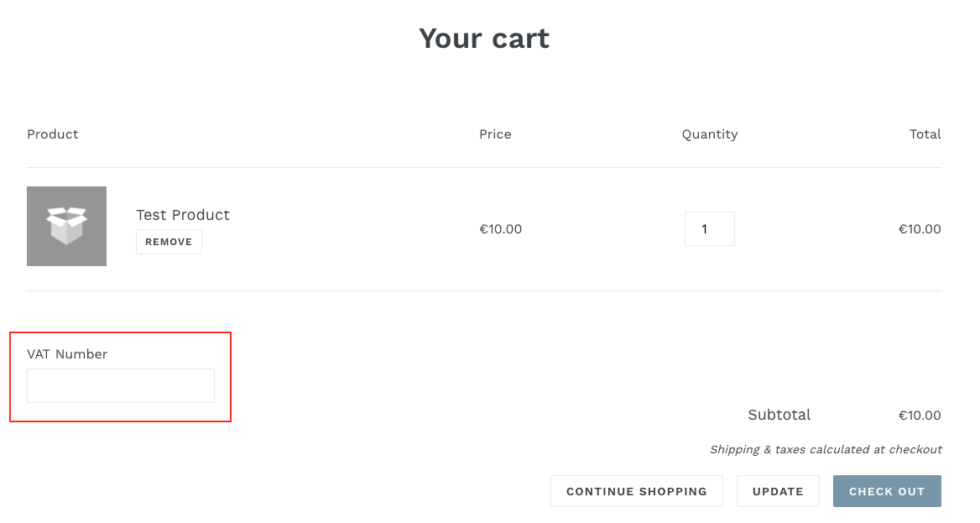
Task: Open the Test Product link
Action: click(183, 215)
